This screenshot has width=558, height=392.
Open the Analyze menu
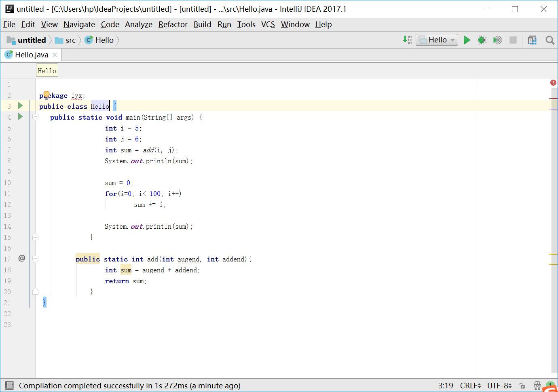coord(139,24)
